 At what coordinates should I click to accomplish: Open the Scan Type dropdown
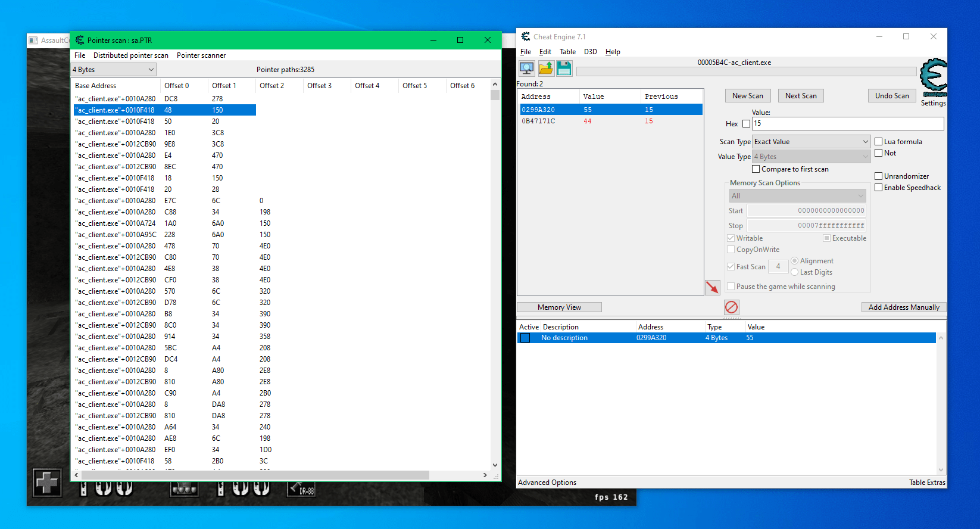[812, 142]
